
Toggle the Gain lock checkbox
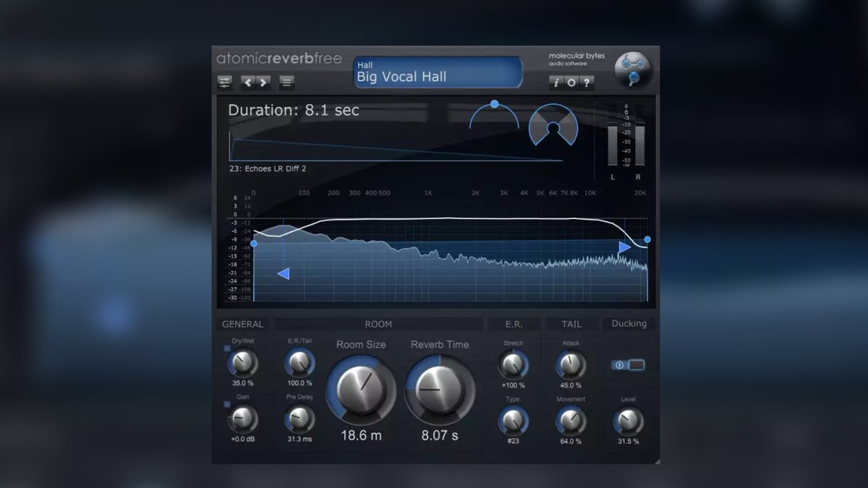226,403
